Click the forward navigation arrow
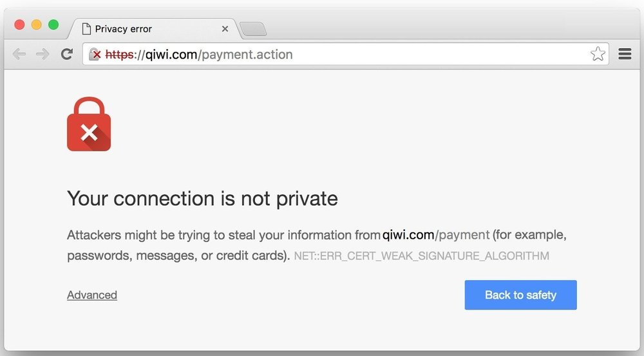644x356 pixels. (x=43, y=54)
